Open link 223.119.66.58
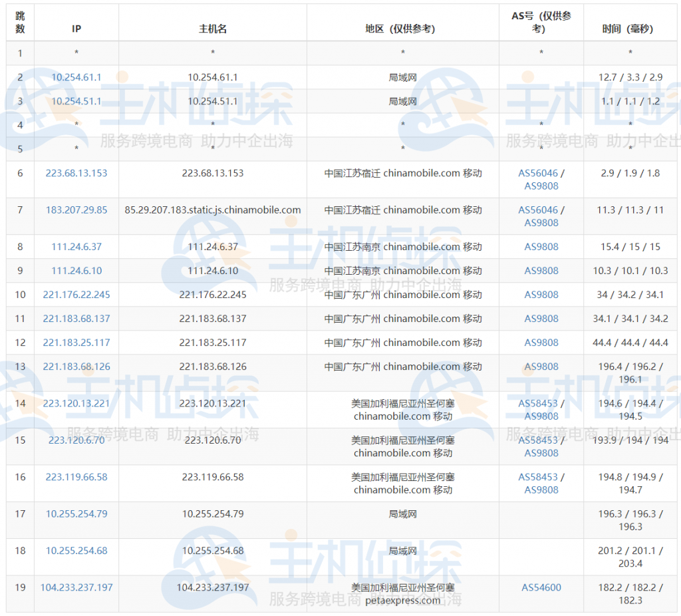The height and width of the screenshot is (616, 681). [x=76, y=477]
